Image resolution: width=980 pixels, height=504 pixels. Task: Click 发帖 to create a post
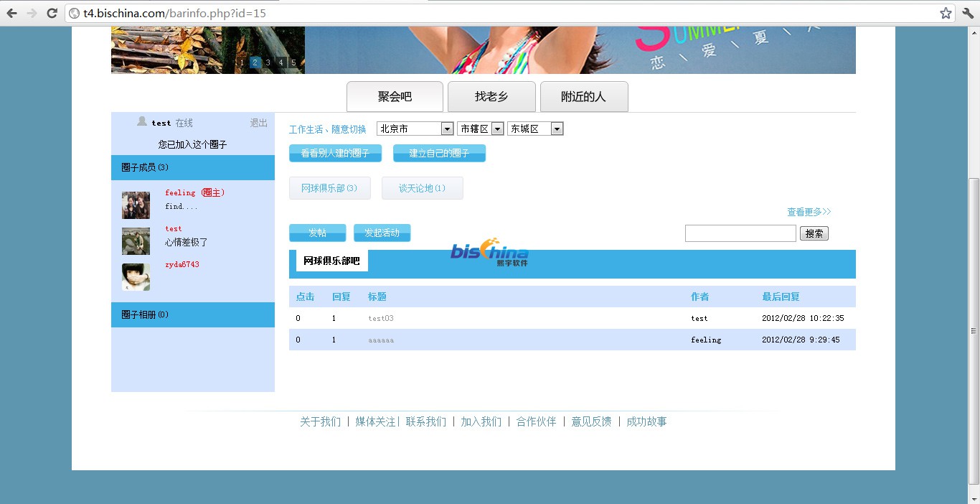click(x=317, y=233)
